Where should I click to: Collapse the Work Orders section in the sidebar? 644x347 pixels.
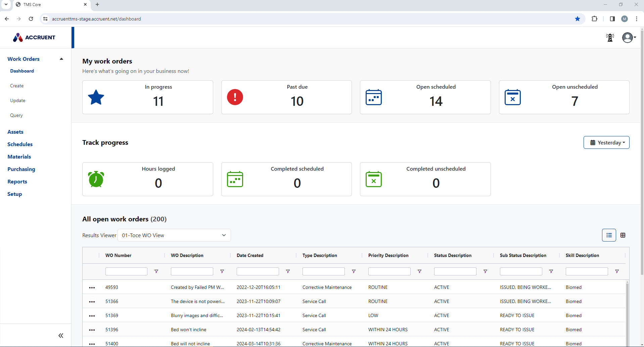pyautogui.click(x=61, y=59)
